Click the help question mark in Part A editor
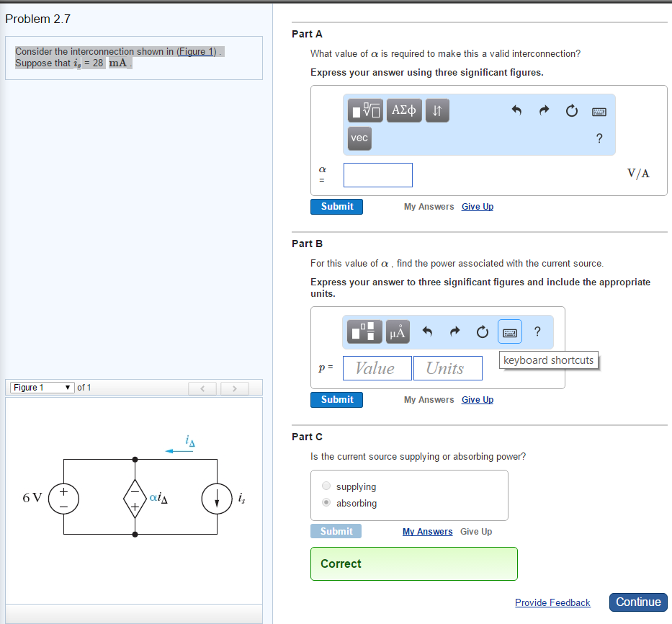 (599, 138)
